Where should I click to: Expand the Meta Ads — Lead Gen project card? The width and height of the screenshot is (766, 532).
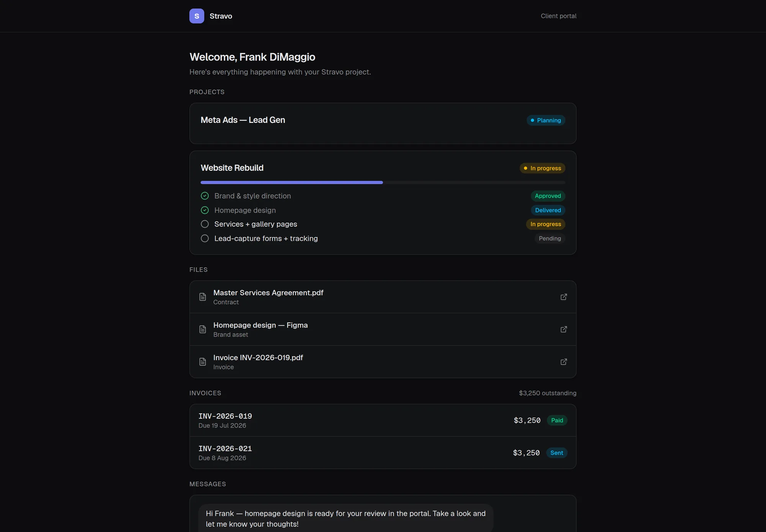(383, 123)
